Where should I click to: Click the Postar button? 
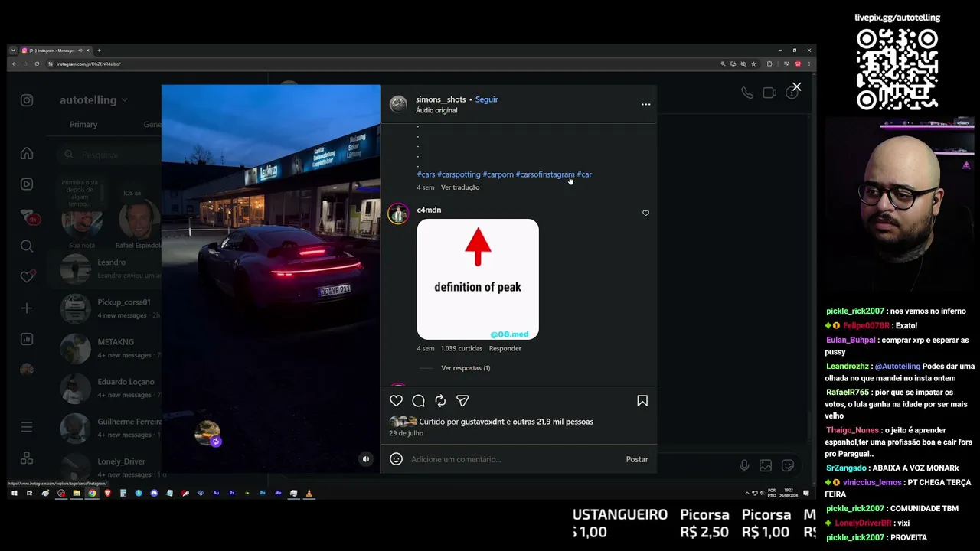coord(637,459)
